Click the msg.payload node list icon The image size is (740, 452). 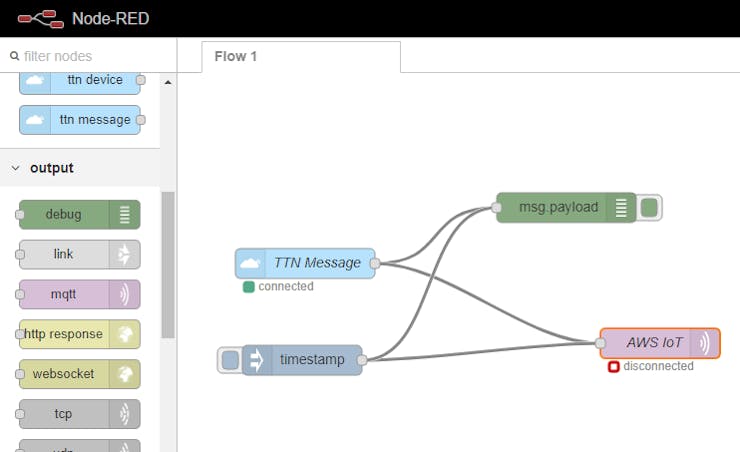point(621,208)
